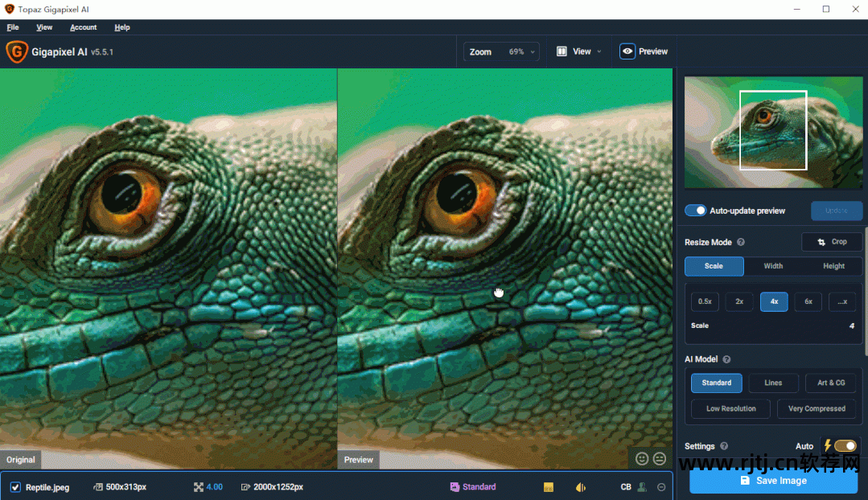This screenshot has width=868, height=500.
Task: Open the File menu
Action: point(13,27)
